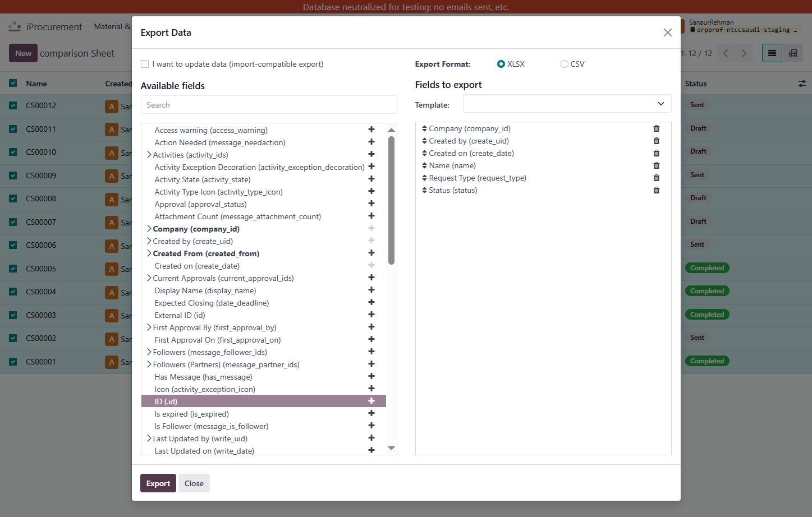Delete Name (name) from fields to export

657,165
